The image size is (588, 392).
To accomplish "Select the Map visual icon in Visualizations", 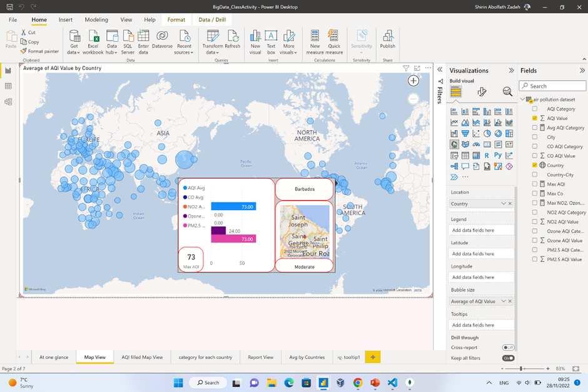I will click(x=454, y=144).
